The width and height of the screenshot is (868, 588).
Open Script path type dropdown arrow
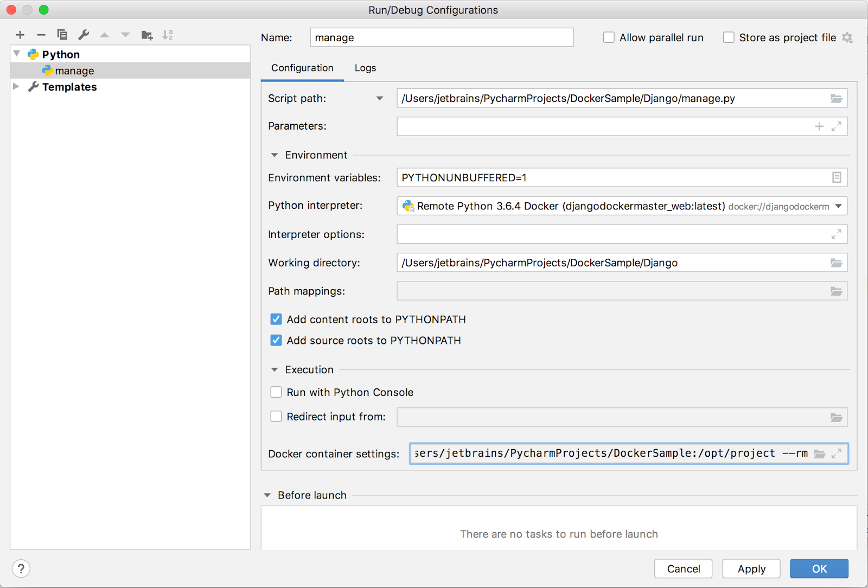tap(380, 98)
